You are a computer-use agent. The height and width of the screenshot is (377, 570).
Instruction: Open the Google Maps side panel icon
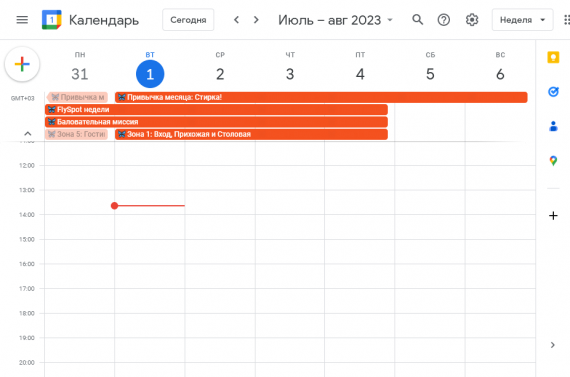pyautogui.click(x=553, y=161)
